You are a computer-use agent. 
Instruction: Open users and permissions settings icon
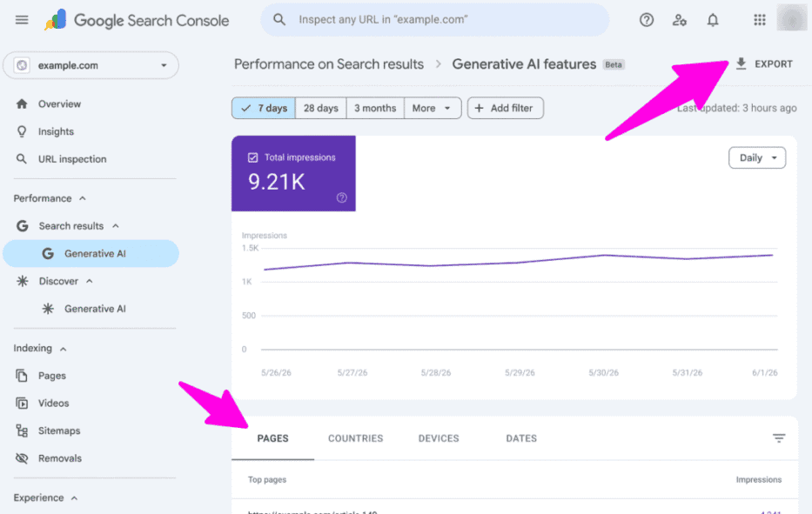[x=680, y=20]
